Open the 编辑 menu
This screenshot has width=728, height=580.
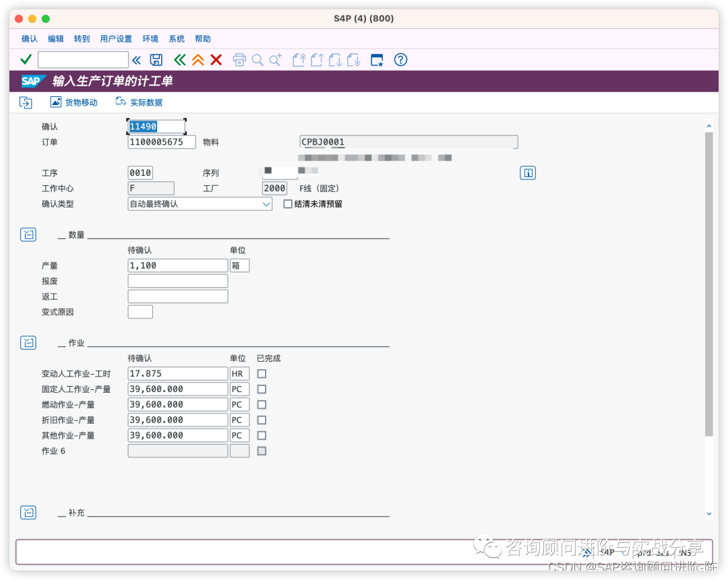56,38
